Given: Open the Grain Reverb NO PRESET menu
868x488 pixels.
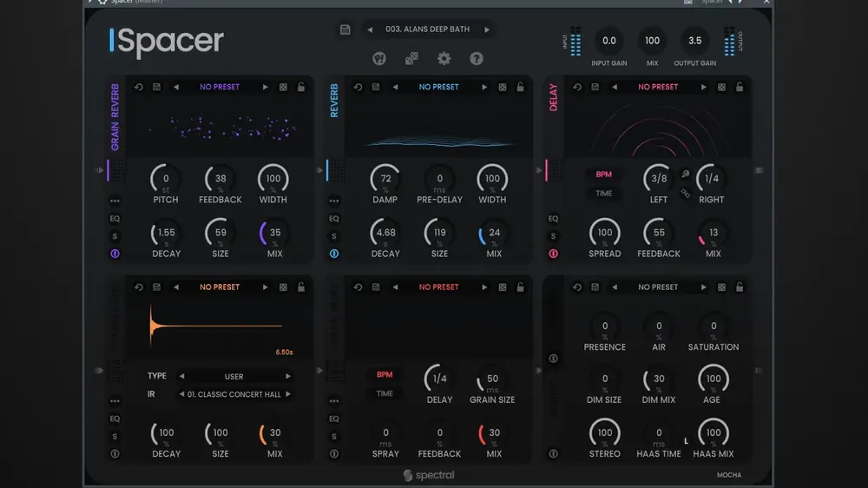Looking at the screenshot, I should click(220, 87).
